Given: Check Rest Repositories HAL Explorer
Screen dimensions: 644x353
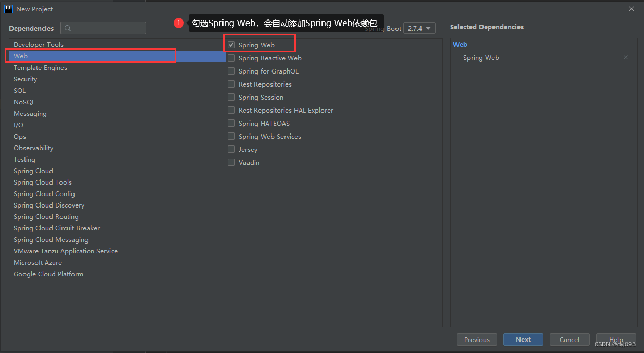Looking at the screenshot, I should coord(231,111).
